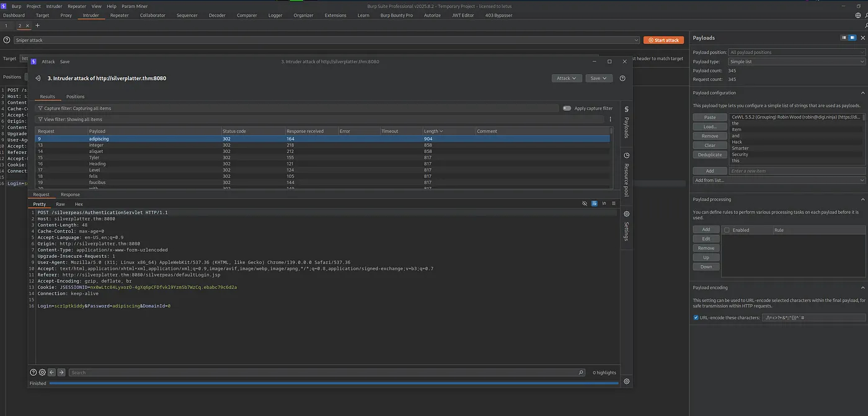
Task: Open the Sniper attack type dropdown
Action: 326,40
